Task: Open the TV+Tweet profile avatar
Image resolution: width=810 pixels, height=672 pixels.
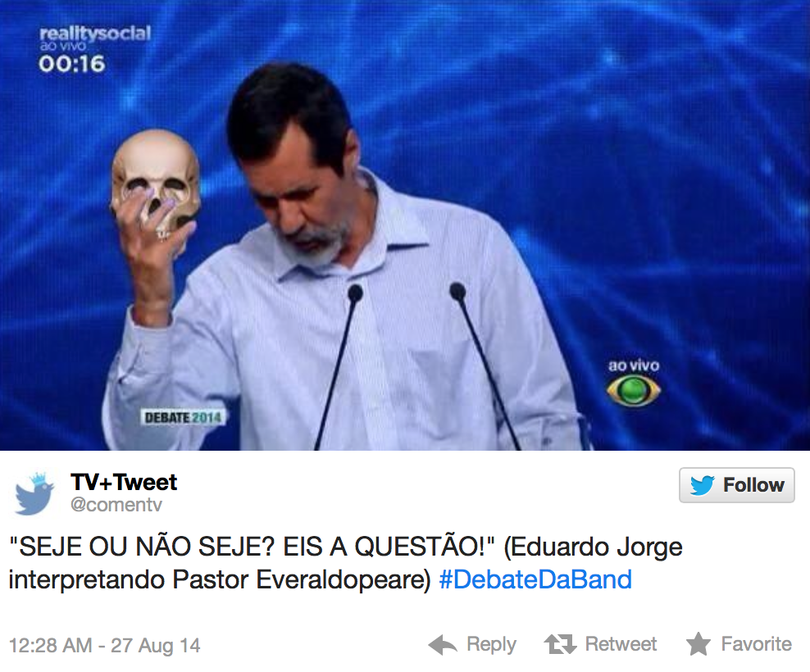Action: coord(34,494)
